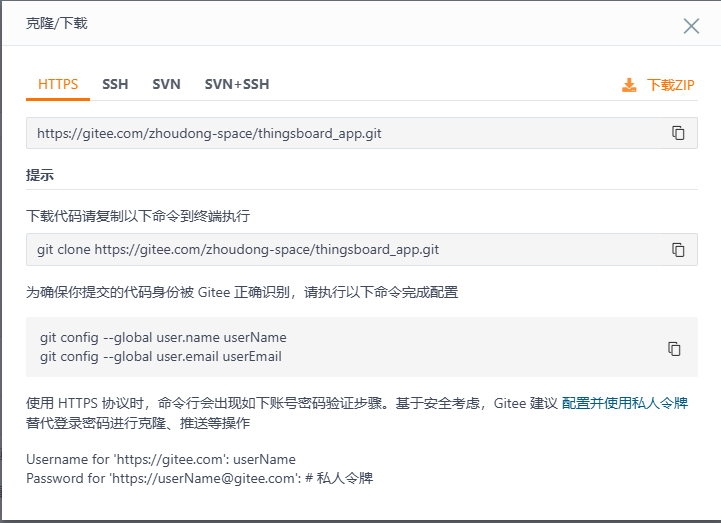Click the download ZIP icon
This screenshot has height=523, width=721.
click(629, 85)
